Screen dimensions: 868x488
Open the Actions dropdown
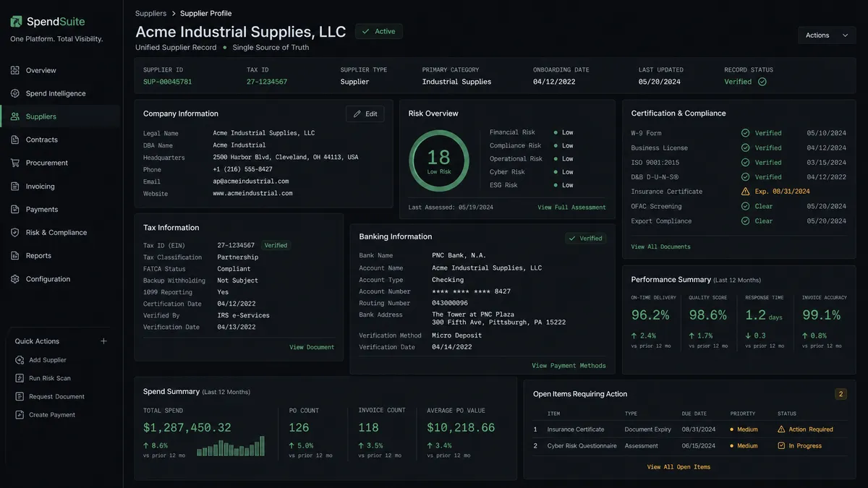[827, 35]
